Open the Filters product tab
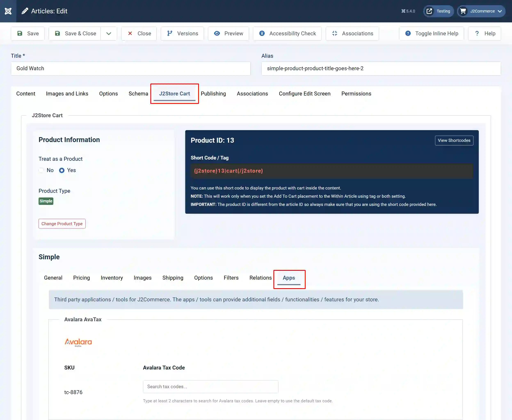 (x=231, y=278)
